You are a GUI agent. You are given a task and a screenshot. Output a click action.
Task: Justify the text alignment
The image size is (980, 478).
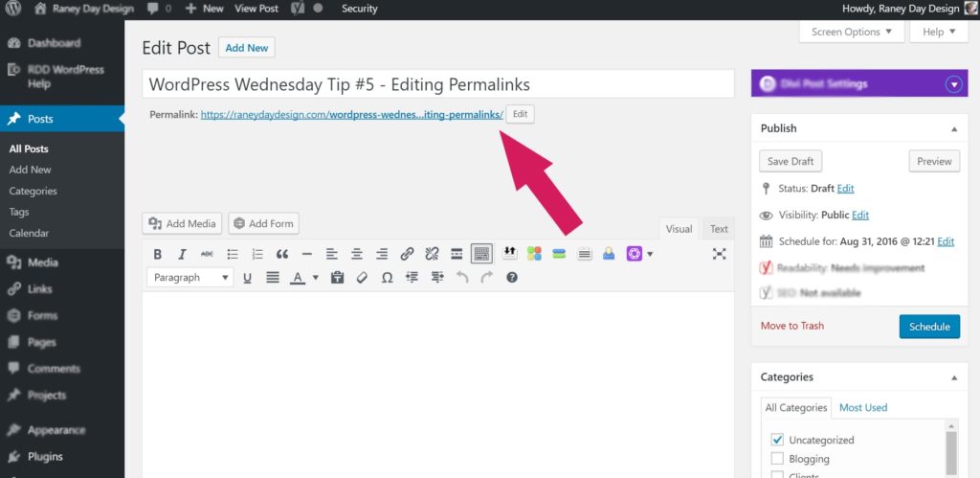coord(272,278)
